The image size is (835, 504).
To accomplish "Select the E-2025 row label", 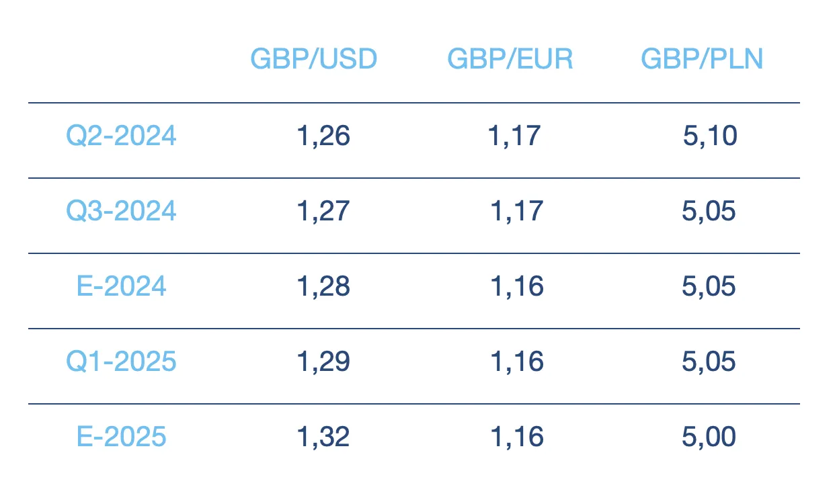I will [x=121, y=437].
